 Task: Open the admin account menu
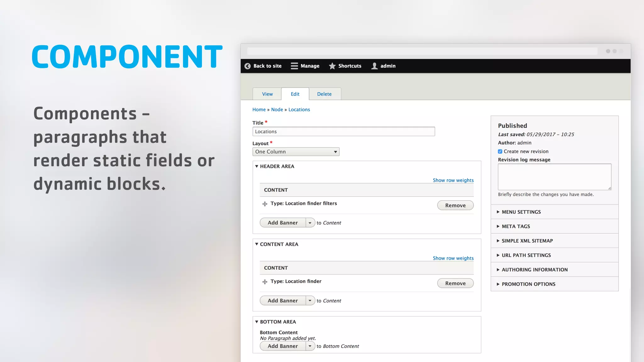point(383,66)
